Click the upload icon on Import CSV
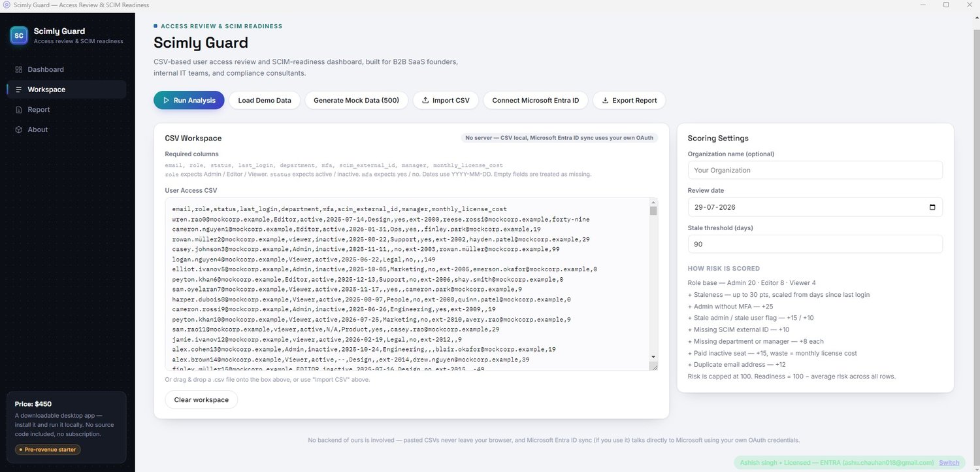Viewport: 980px width, 472px height. point(425,101)
